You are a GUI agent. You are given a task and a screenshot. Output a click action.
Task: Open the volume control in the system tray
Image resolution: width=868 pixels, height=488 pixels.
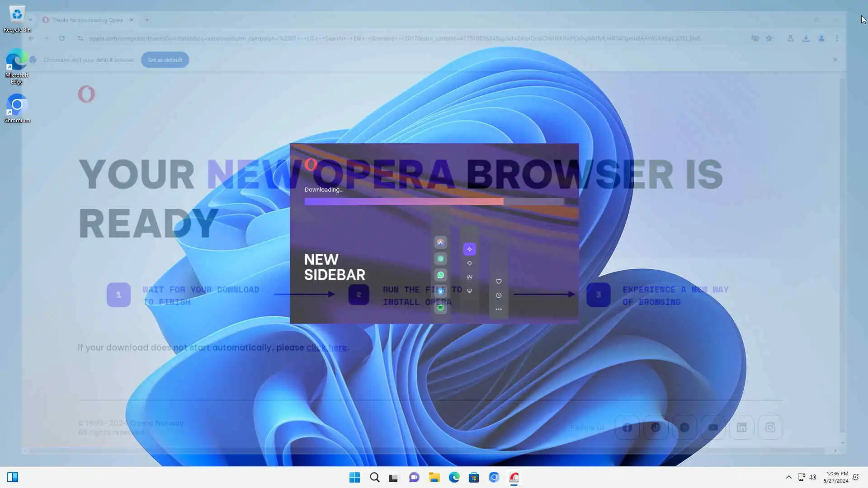(x=812, y=477)
